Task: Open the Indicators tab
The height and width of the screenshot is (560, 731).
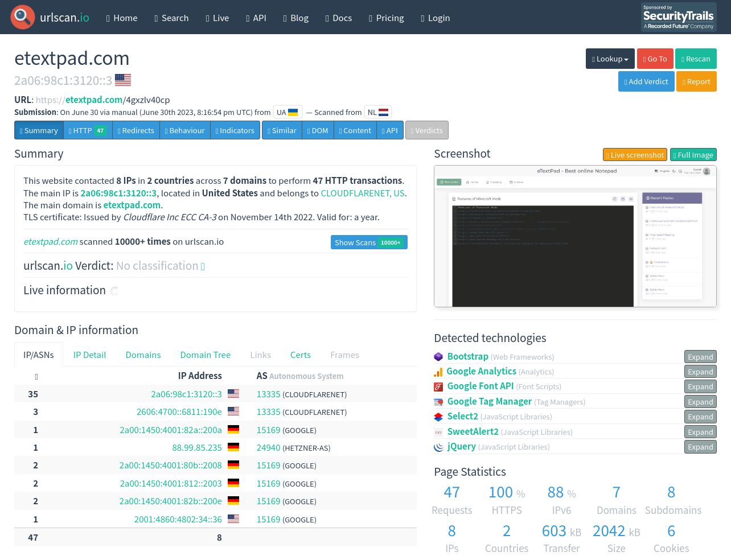Action: 235,130
